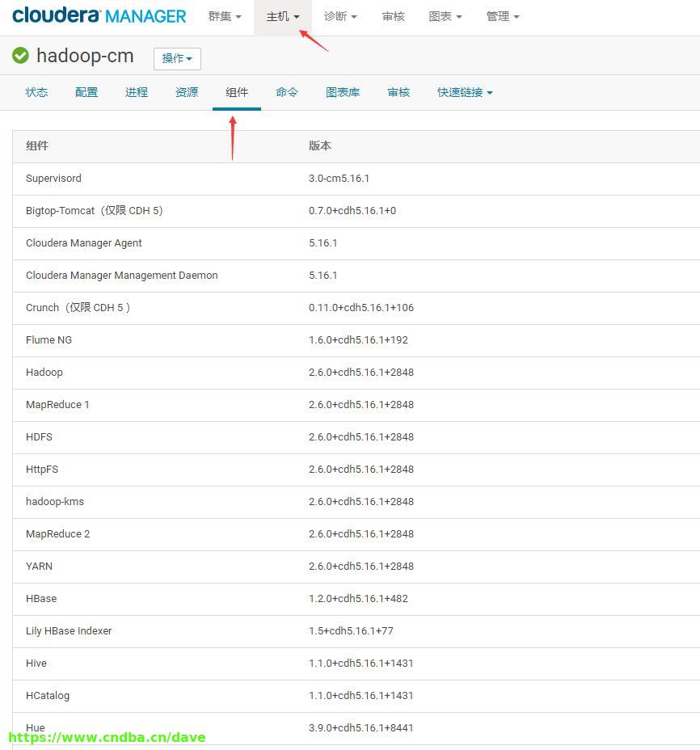The height and width of the screenshot is (750, 700).
Task: Click the HDFS component name
Action: [39, 437]
